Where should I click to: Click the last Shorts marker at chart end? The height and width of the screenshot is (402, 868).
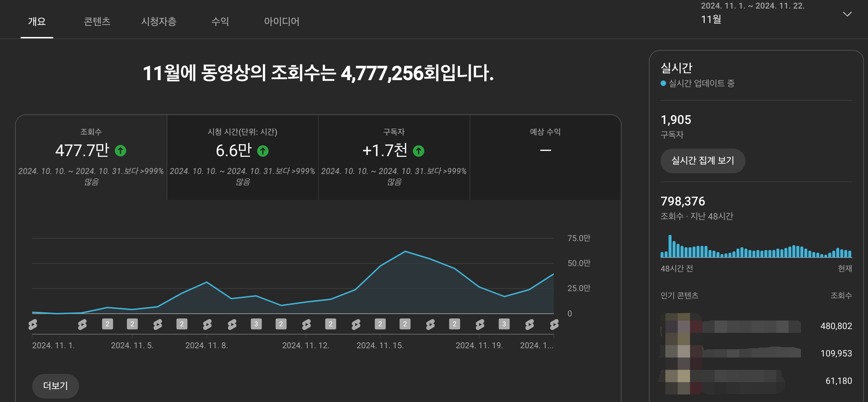pos(554,324)
